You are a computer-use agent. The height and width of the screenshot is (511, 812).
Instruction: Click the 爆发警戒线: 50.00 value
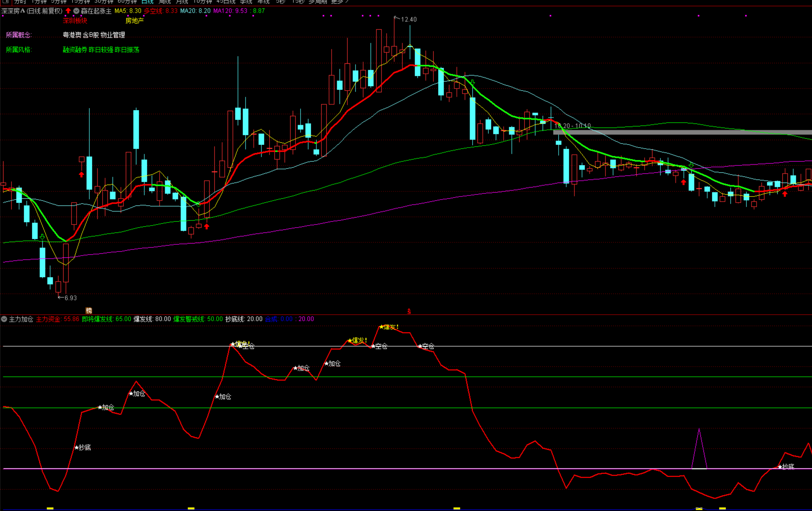pyautogui.click(x=198, y=319)
